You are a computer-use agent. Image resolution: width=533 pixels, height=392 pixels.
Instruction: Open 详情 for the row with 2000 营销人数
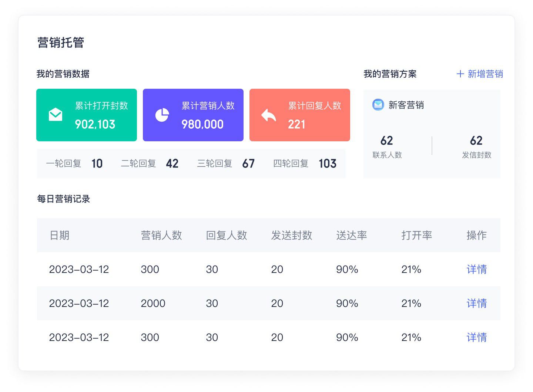click(476, 303)
